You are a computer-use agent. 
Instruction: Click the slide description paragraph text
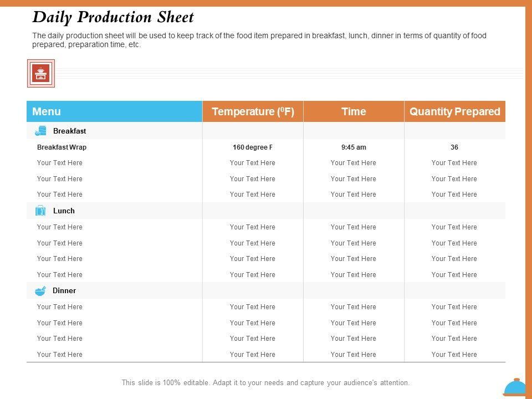(259, 40)
